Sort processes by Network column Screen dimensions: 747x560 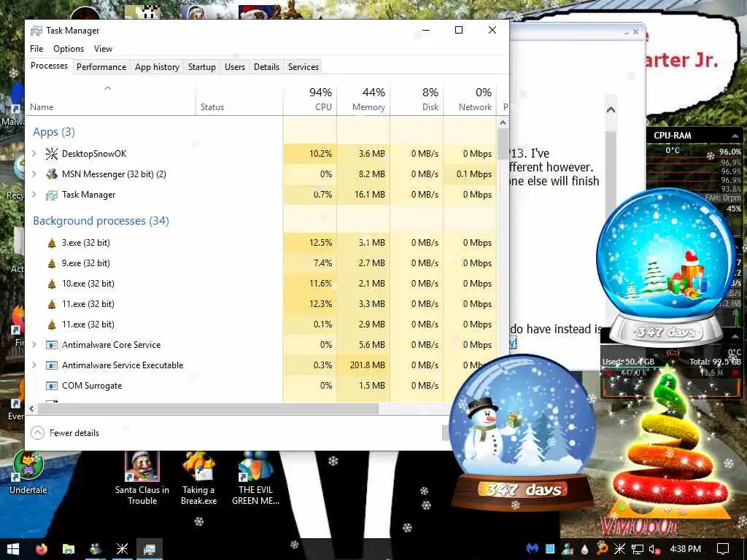tap(471, 99)
